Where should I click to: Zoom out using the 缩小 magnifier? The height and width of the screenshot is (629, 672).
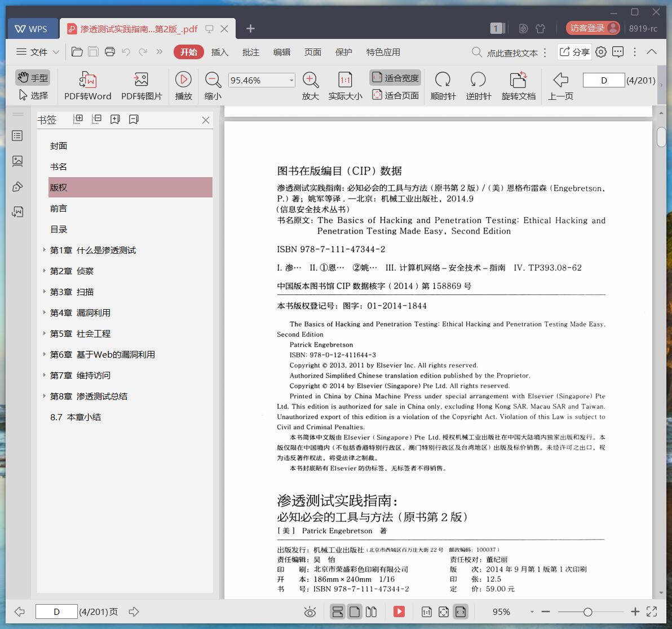click(x=213, y=86)
